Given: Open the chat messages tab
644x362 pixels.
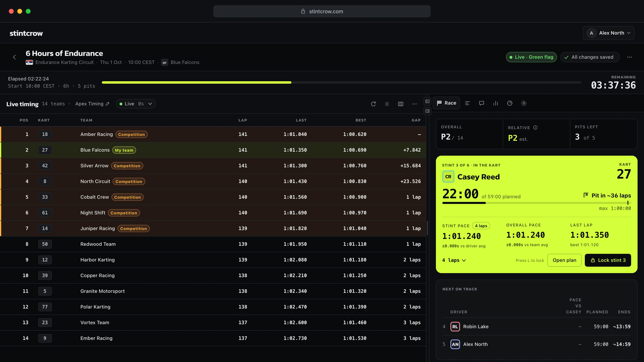Looking at the screenshot, I should (482, 103).
